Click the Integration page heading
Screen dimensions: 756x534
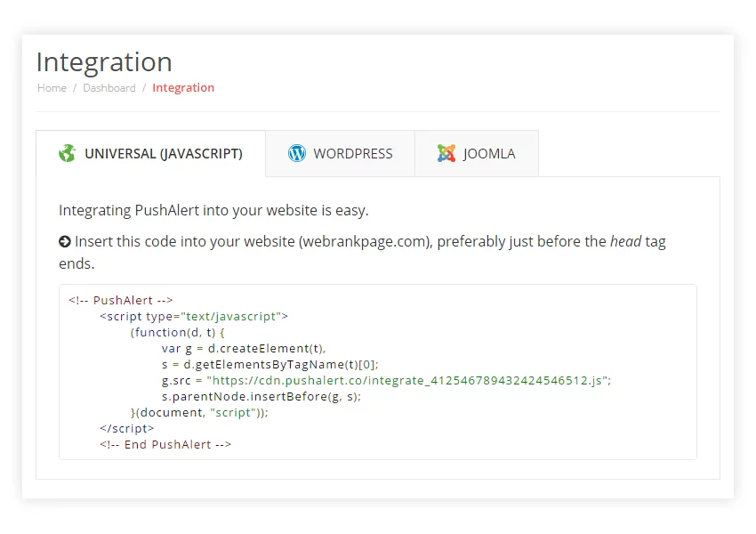[x=104, y=62]
